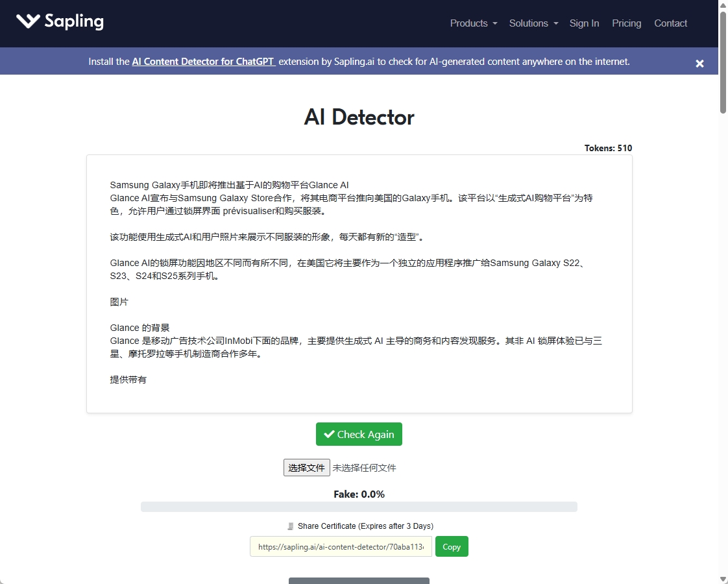
Task: Click the 未选择任何文件 label
Action: point(364,468)
